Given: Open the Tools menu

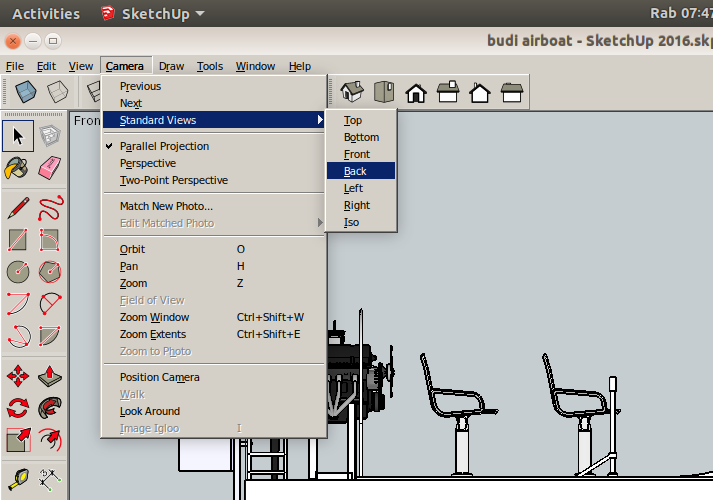Looking at the screenshot, I should (210, 66).
